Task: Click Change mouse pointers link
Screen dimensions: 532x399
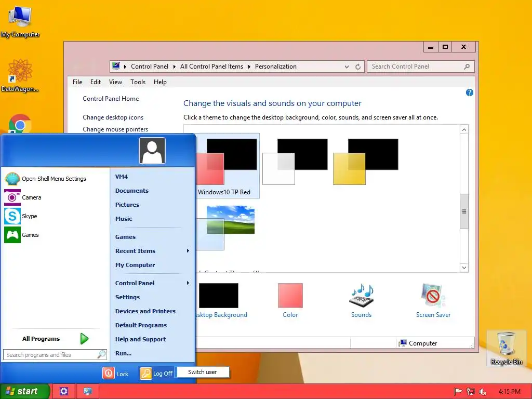Action: click(x=115, y=129)
